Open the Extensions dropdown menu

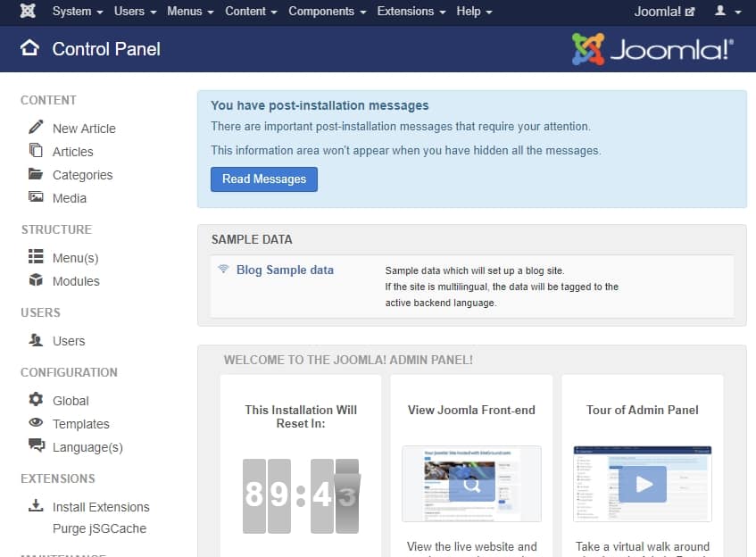(411, 11)
